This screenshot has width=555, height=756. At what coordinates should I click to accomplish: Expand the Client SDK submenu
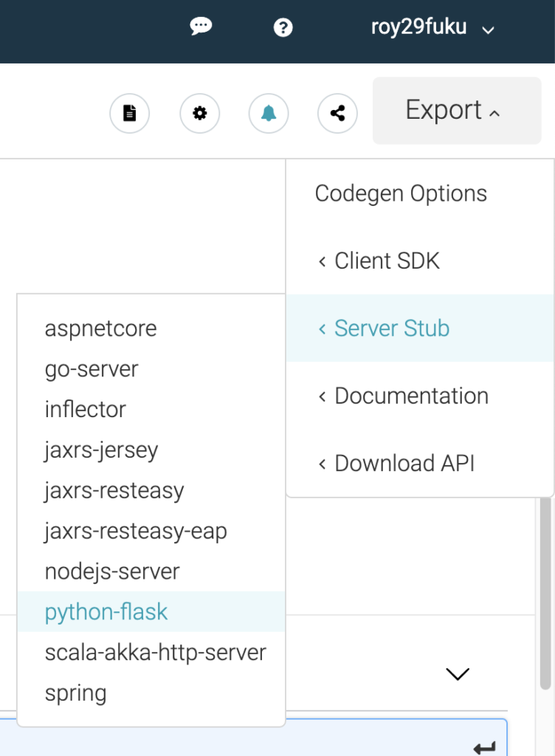click(420, 261)
